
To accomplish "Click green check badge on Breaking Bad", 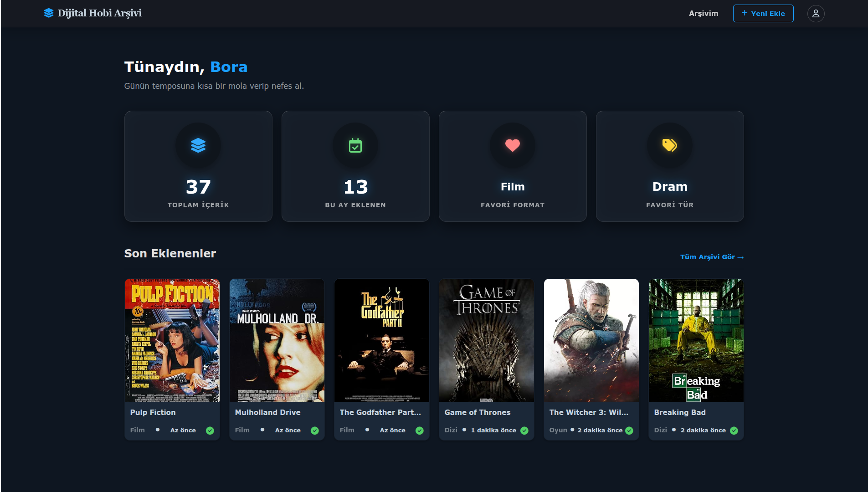I will (734, 430).
